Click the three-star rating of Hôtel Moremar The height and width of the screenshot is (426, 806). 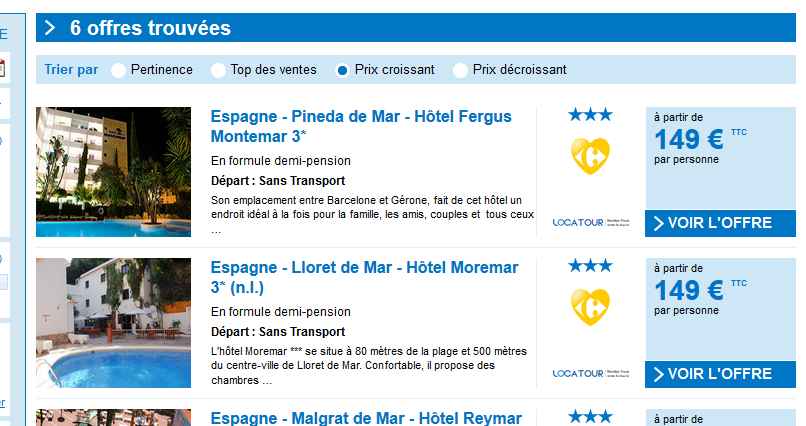click(590, 266)
